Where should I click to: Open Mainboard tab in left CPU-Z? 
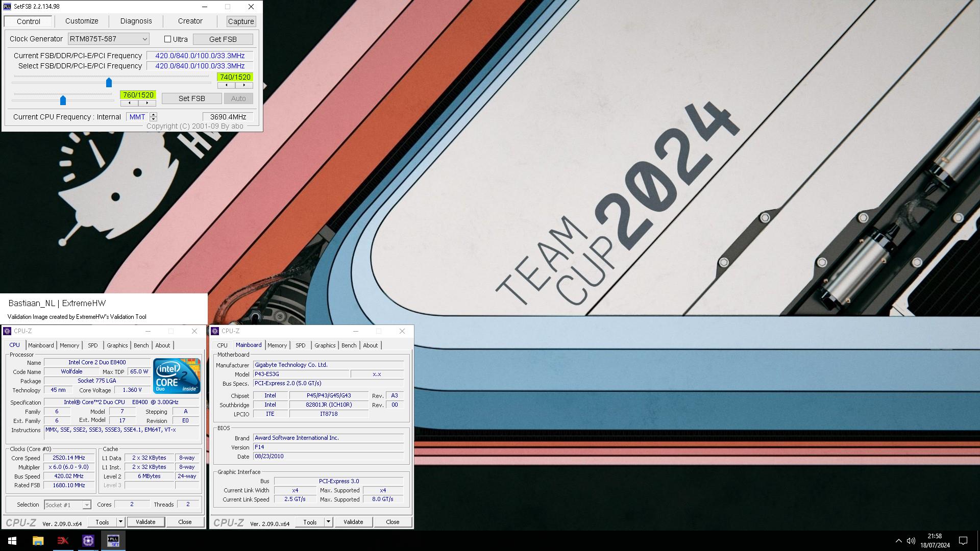click(41, 345)
